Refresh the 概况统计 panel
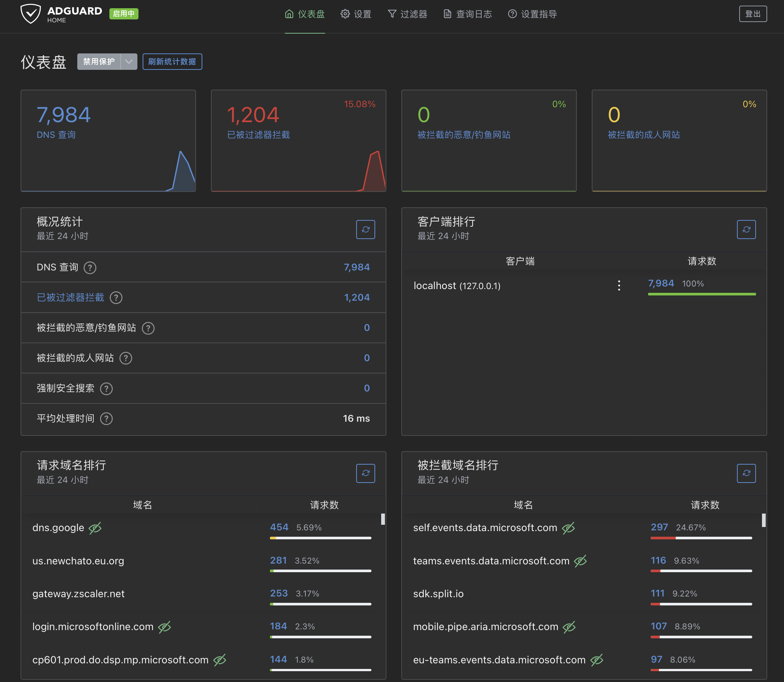This screenshot has height=682, width=784. click(365, 229)
